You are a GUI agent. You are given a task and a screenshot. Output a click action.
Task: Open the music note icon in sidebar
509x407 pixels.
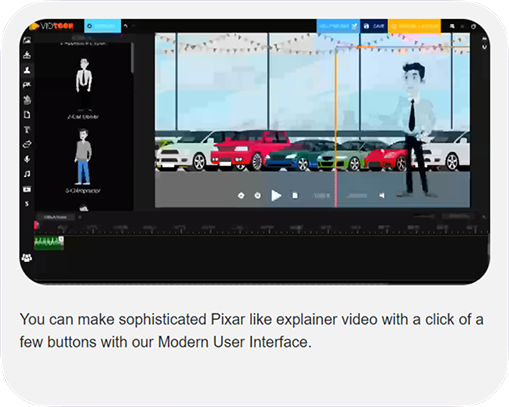click(x=27, y=174)
